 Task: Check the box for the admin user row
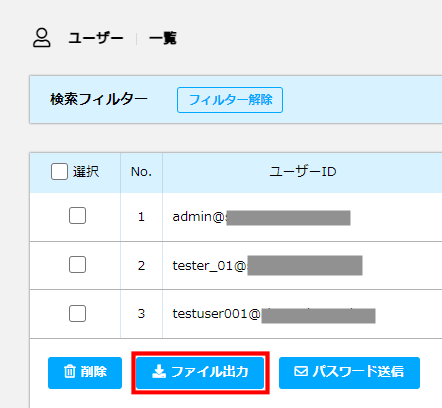coord(77,216)
